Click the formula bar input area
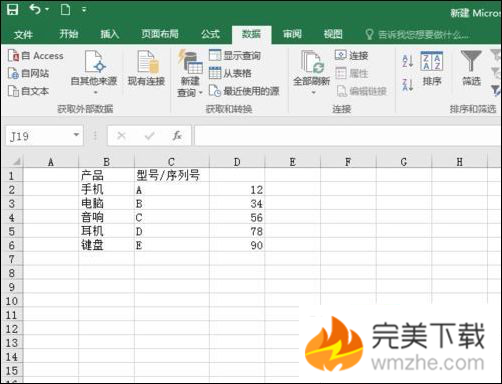The image size is (502, 384). 348,135
